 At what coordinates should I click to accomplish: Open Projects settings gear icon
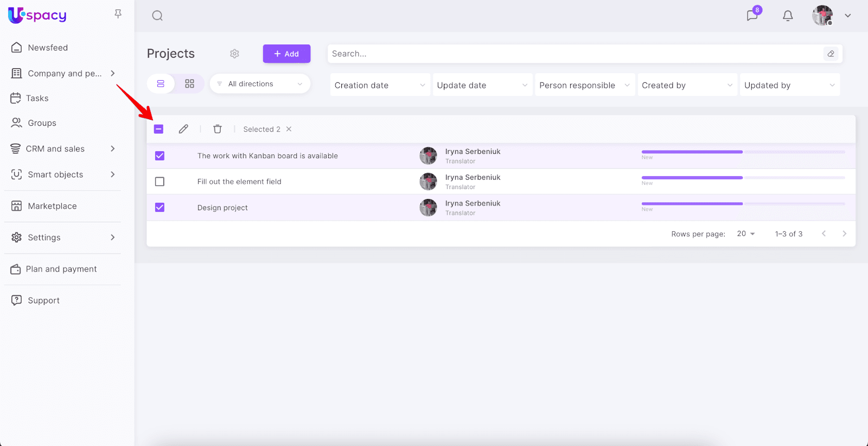234,54
